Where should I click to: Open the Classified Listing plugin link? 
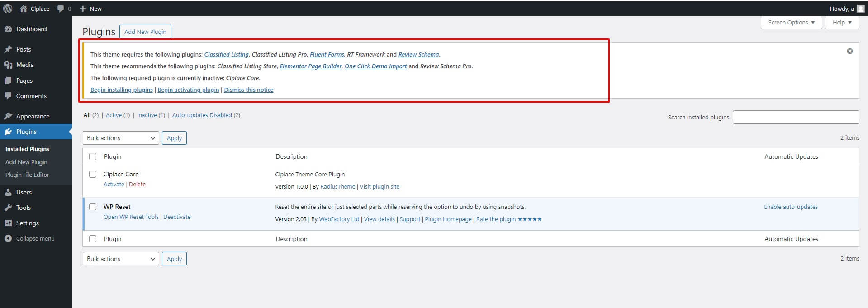(x=226, y=55)
